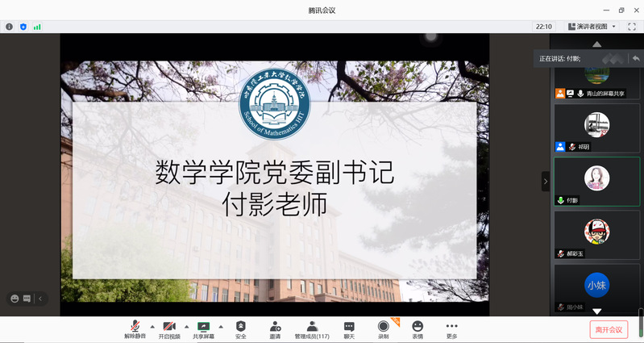Turn on camera (开启视频)

pyautogui.click(x=169, y=328)
